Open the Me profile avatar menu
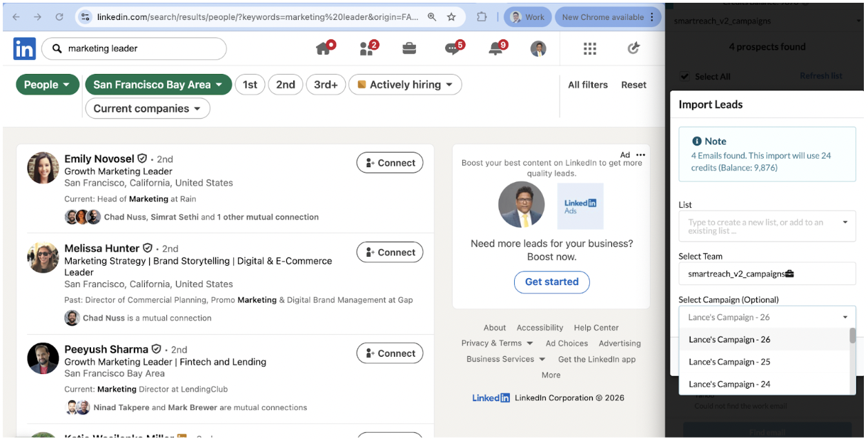 [x=538, y=49]
